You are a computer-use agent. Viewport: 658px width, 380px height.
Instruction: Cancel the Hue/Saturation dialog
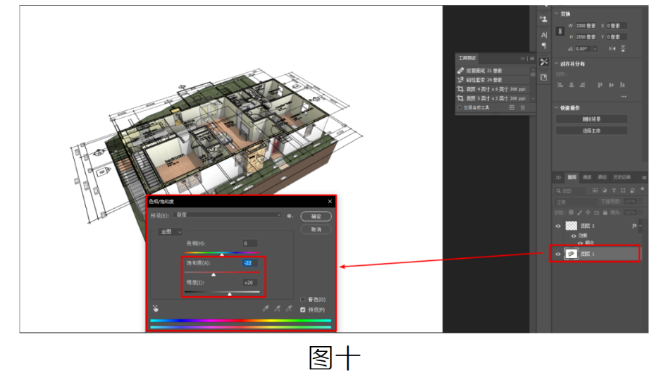(316, 229)
